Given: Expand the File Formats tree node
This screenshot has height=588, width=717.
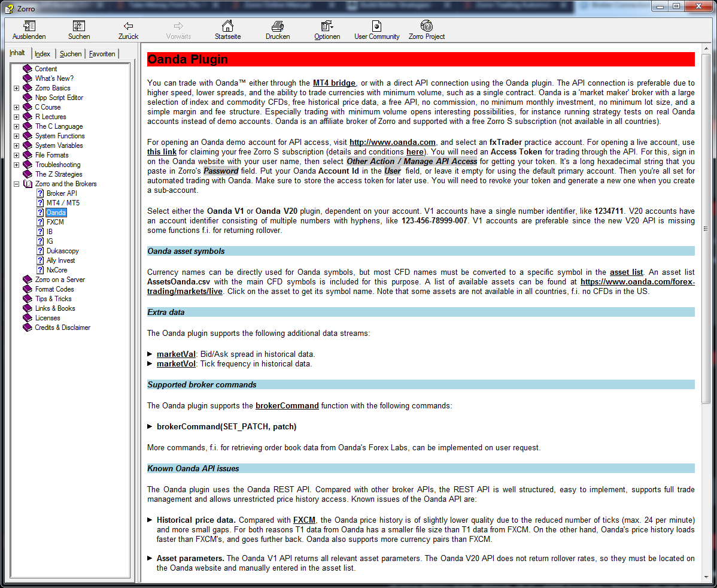Looking at the screenshot, I should point(17,156).
